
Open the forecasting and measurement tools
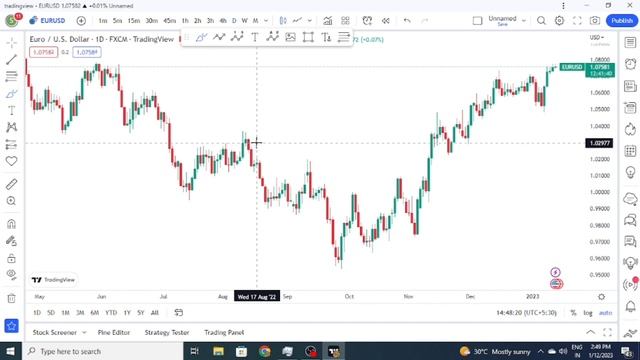tap(11, 144)
